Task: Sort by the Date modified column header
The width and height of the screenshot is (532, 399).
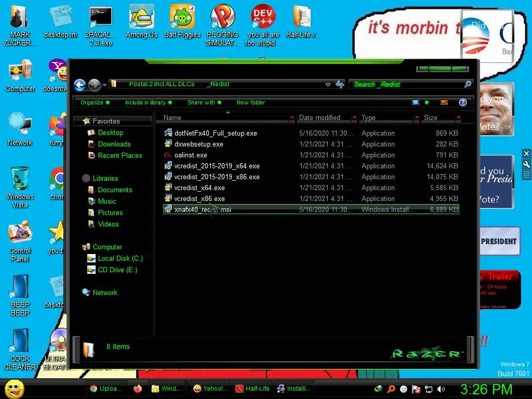Action: click(x=324, y=118)
